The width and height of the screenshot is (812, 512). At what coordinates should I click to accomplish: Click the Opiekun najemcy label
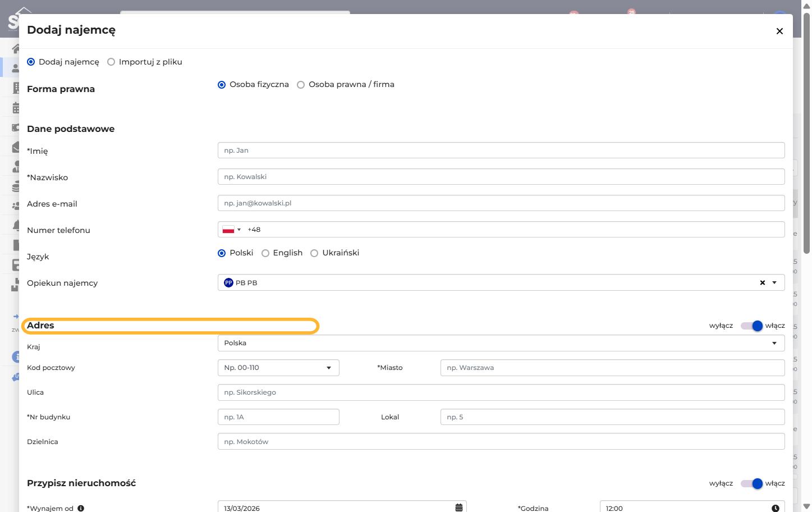62,283
